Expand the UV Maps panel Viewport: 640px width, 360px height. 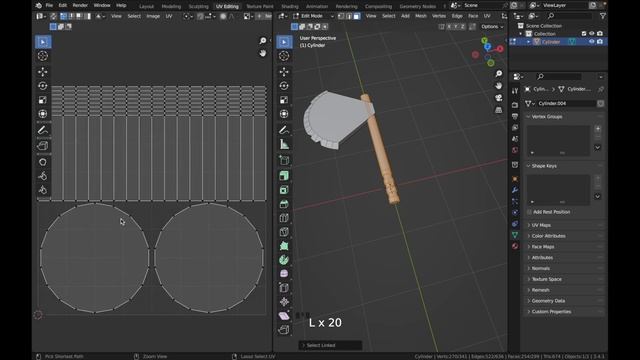click(529, 225)
